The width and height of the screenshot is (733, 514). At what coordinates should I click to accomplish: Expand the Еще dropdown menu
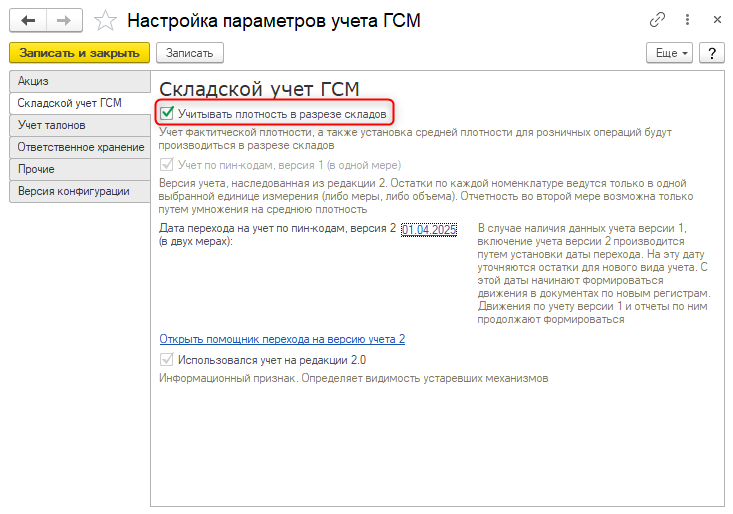tap(669, 53)
